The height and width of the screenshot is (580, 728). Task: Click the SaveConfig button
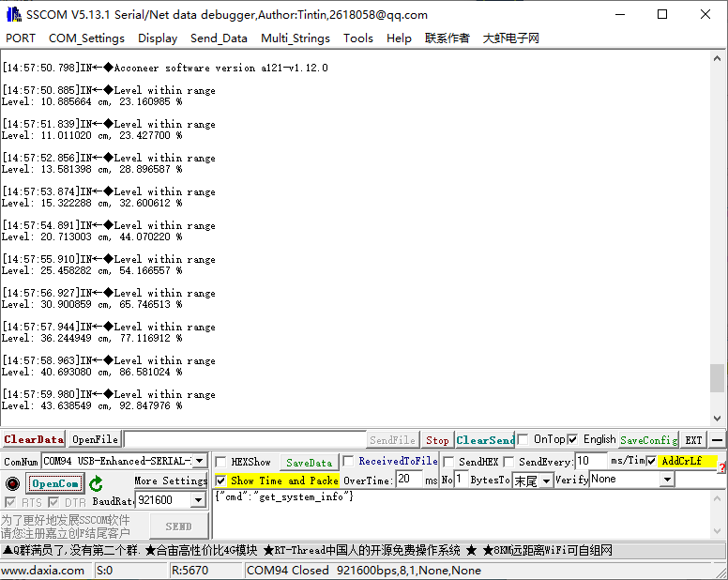pyautogui.click(x=648, y=439)
